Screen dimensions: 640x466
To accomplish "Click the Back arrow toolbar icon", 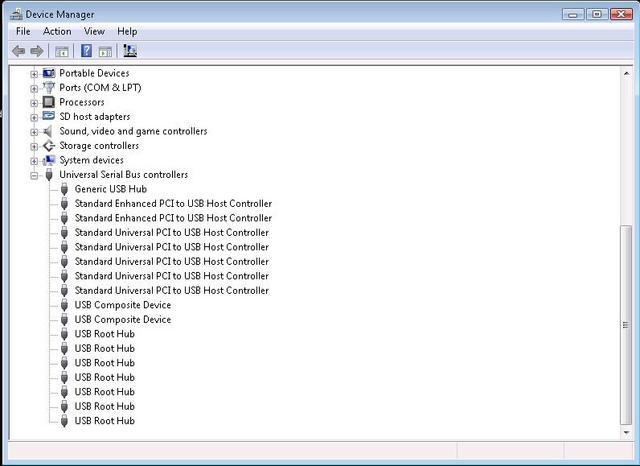I will (18, 51).
